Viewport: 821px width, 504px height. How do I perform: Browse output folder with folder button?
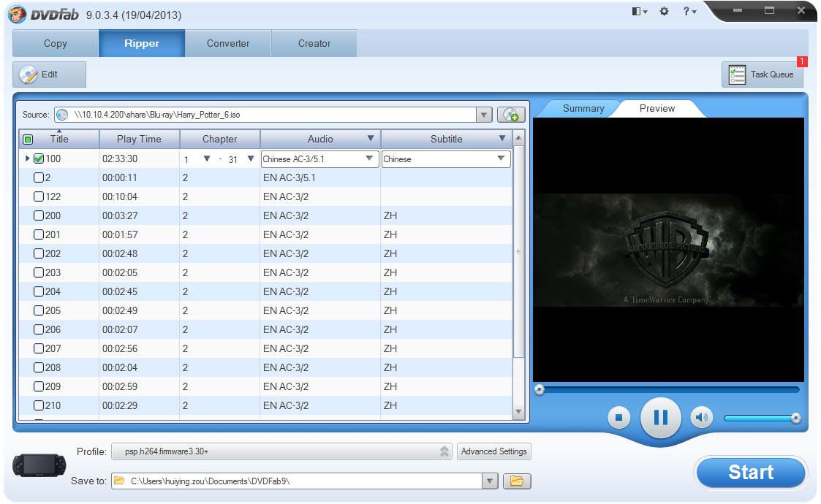pyautogui.click(x=517, y=481)
